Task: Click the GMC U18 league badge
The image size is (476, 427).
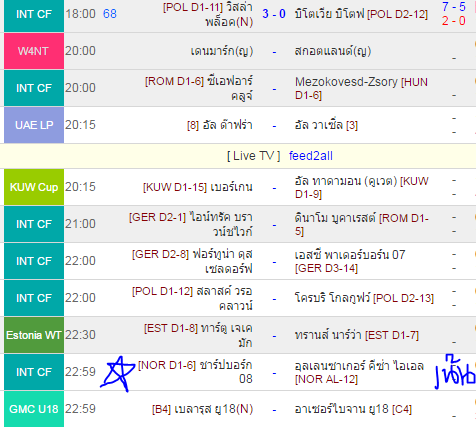Action: 34,409
